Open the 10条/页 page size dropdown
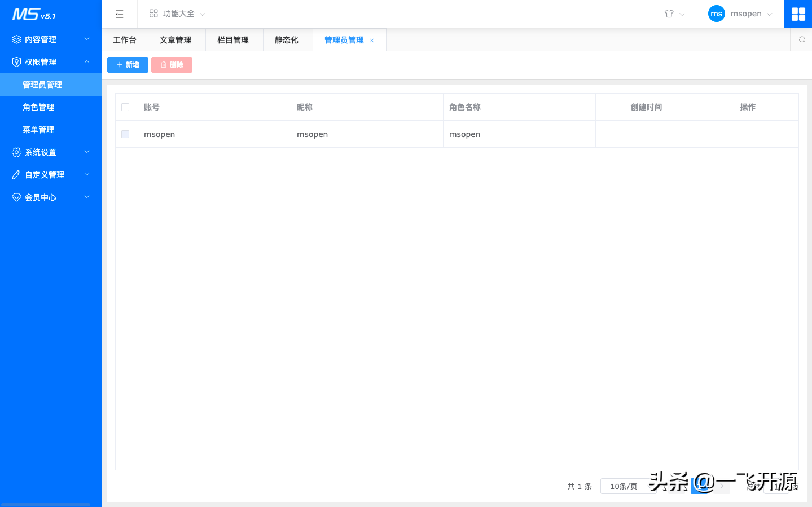Screen dimensions: 812x507 click(x=629, y=486)
